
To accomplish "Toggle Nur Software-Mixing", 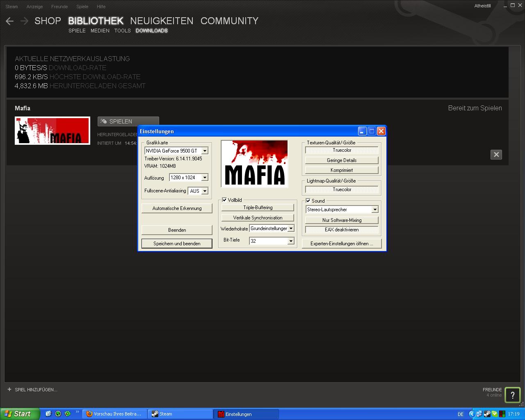I will coord(342,220).
